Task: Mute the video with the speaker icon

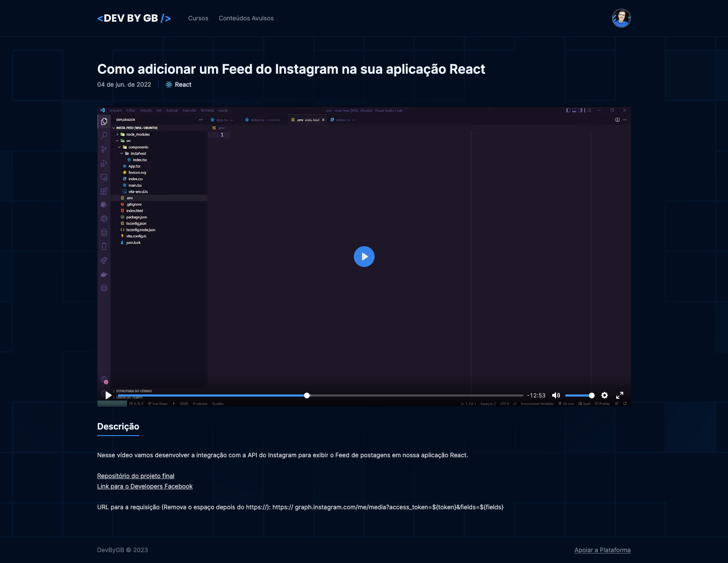Action: [x=556, y=395]
